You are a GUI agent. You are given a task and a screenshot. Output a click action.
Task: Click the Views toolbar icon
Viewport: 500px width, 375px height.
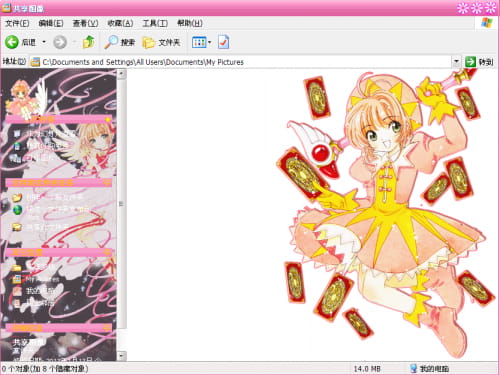[x=199, y=42]
